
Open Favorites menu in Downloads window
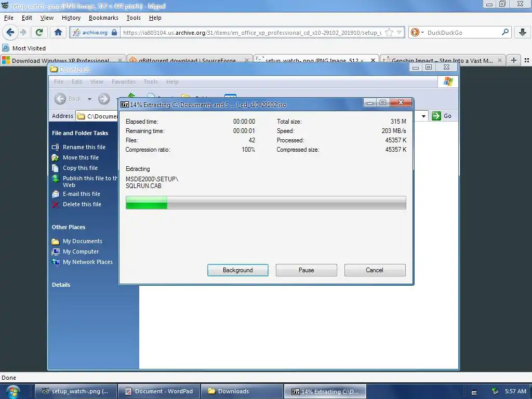(124, 82)
